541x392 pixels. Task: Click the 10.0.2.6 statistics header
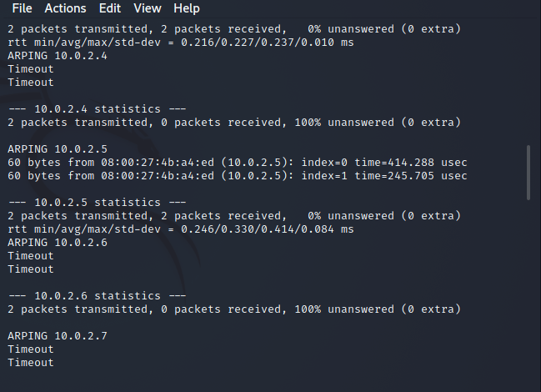96,296
